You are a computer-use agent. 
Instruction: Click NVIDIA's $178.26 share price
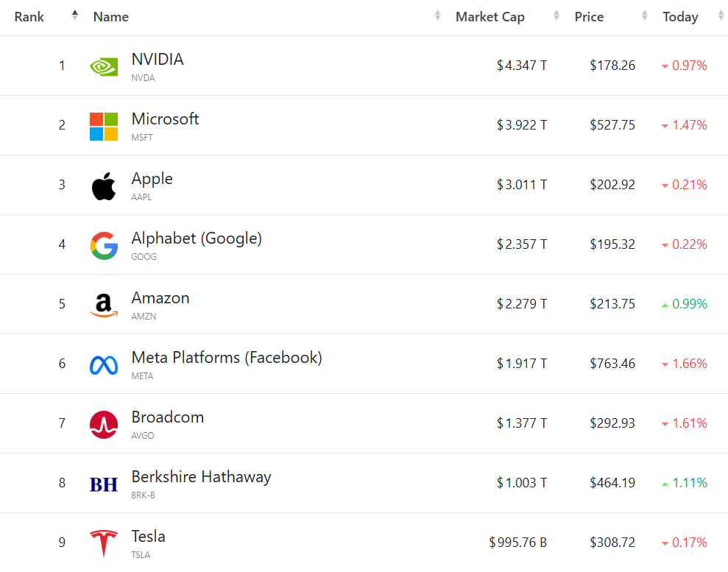(612, 66)
